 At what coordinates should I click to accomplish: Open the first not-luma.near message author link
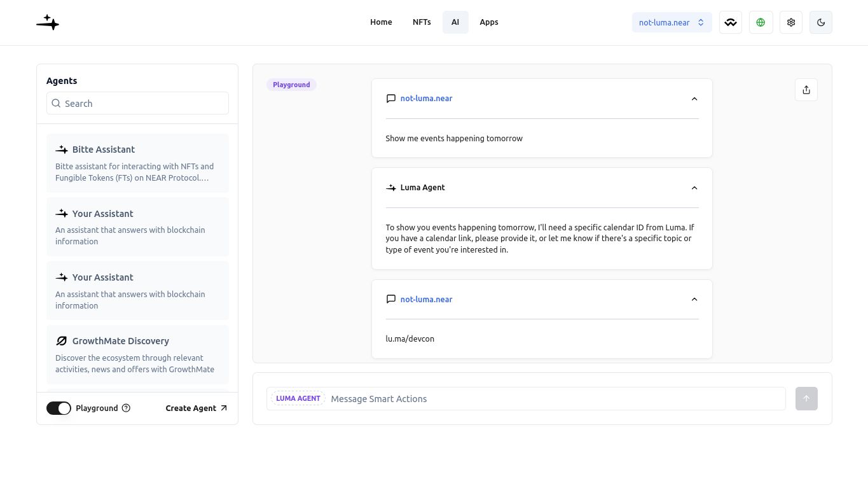tap(426, 99)
